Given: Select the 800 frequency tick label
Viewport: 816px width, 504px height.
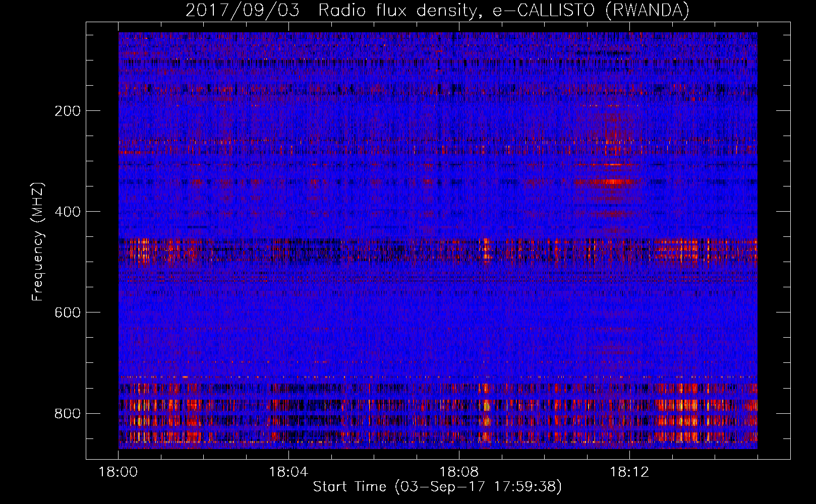Looking at the screenshot, I should click(x=68, y=413).
